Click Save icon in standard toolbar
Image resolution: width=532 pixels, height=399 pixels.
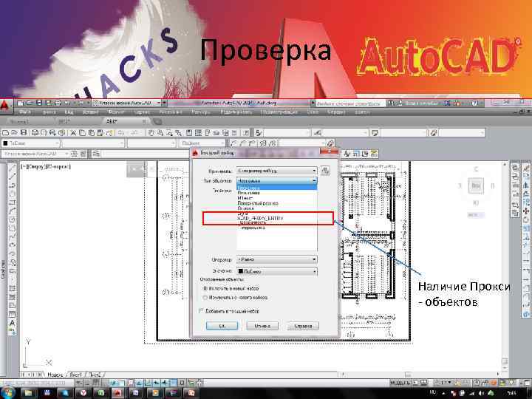pyautogui.click(x=24, y=133)
